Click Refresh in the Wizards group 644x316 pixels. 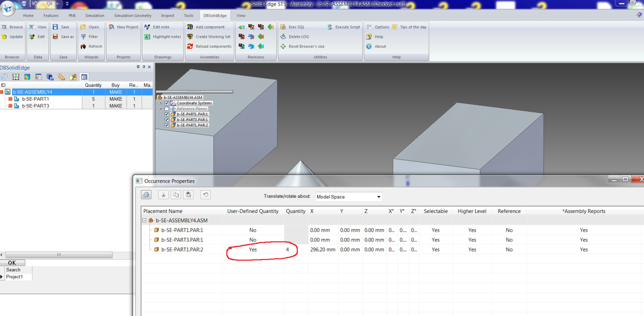92,46
